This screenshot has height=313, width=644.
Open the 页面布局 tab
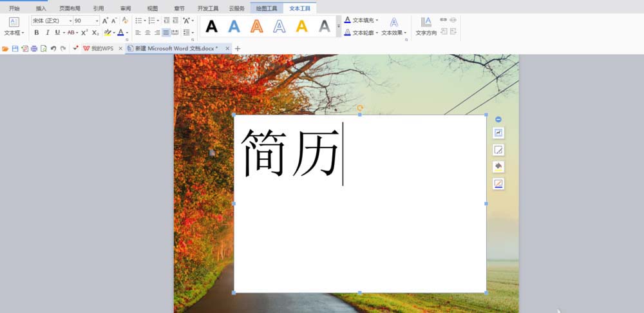tap(70, 8)
